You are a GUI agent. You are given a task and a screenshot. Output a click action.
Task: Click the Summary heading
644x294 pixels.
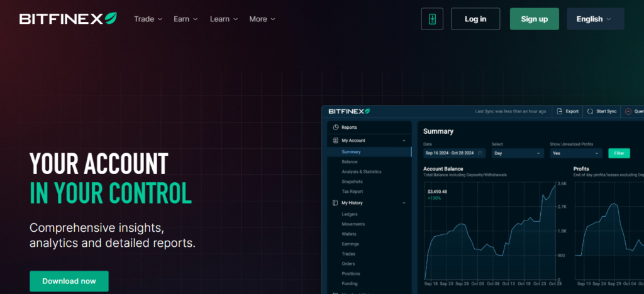coord(438,132)
